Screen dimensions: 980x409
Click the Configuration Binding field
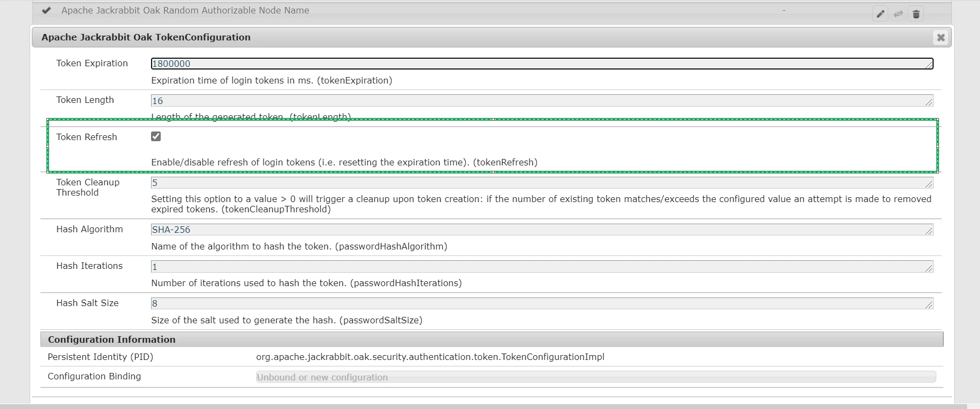click(596, 377)
